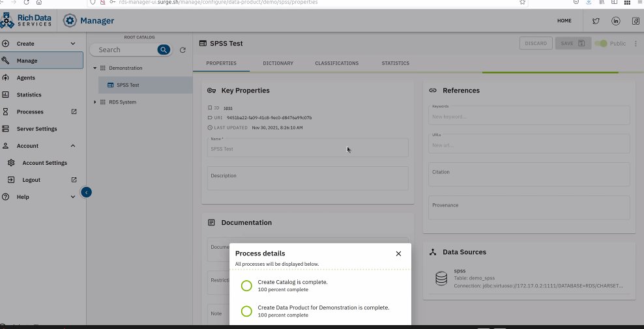Expand the RDS System tree node
The height and width of the screenshot is (329, 644).
(95, 102)
